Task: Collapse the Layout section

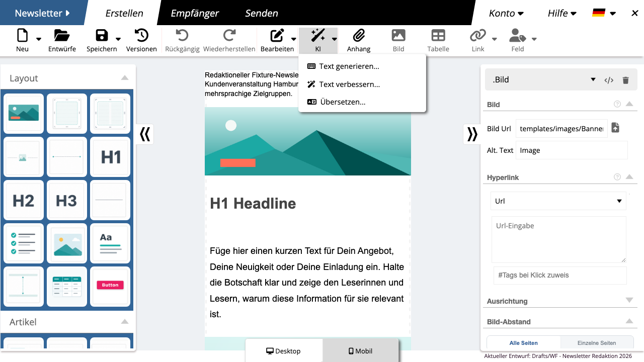Action: [x=125, y=78]
